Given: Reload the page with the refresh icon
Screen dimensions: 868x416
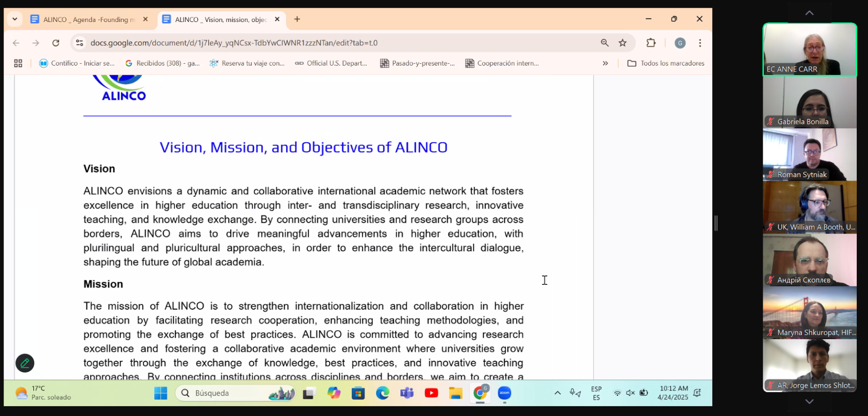Looking at the screenshot, I should (x=56, y=43).
